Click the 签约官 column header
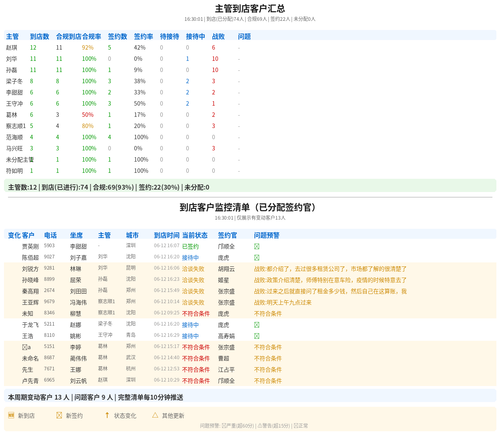Image resolution: width=500 pixels, height=448 pixels. [227, 235]
